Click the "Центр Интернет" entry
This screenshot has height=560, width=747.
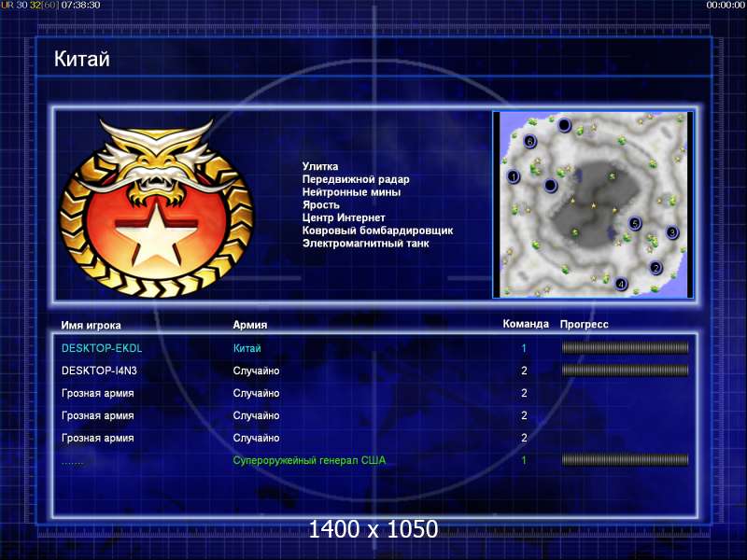tap(344, 217)
